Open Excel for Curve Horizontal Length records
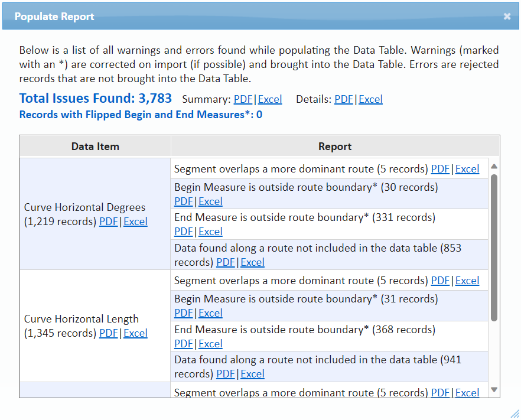 pyautogui.click(x=136, y=333)
